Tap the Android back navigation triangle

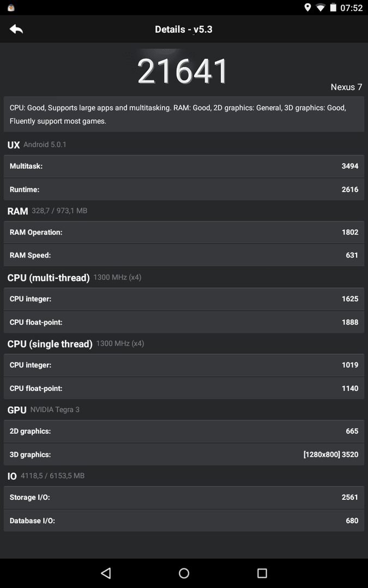[106, 573]
